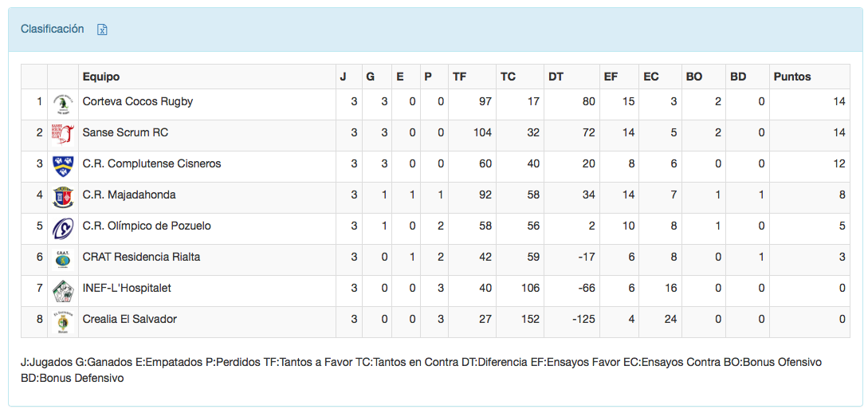Viewport: 868px width, 413px height.
Task: Click the BO bonus column header
Action: 694,77
